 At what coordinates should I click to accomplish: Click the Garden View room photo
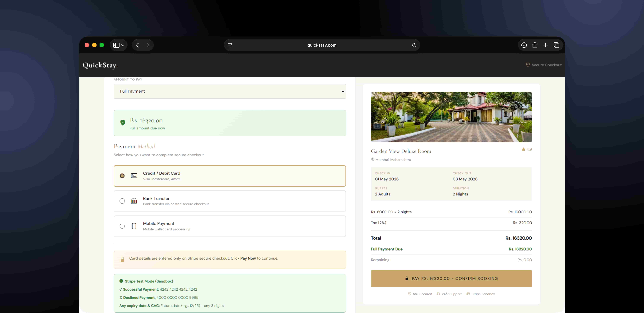451,117
